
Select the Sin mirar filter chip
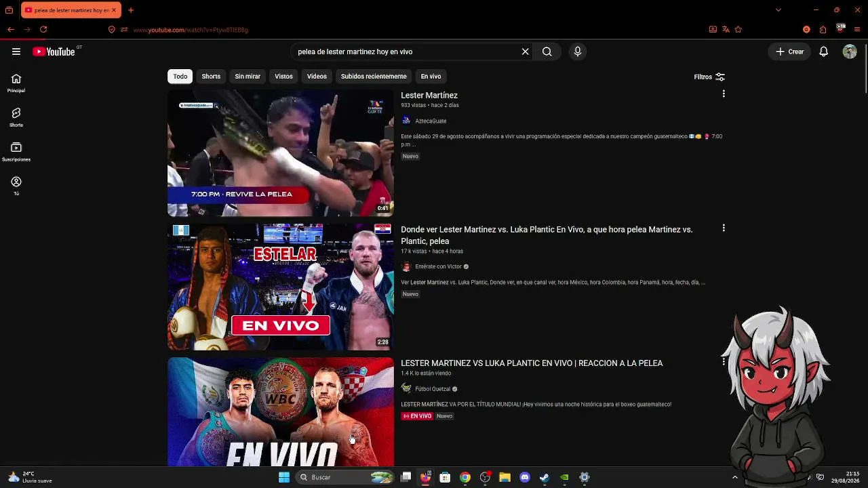click(x=248, y=77)
